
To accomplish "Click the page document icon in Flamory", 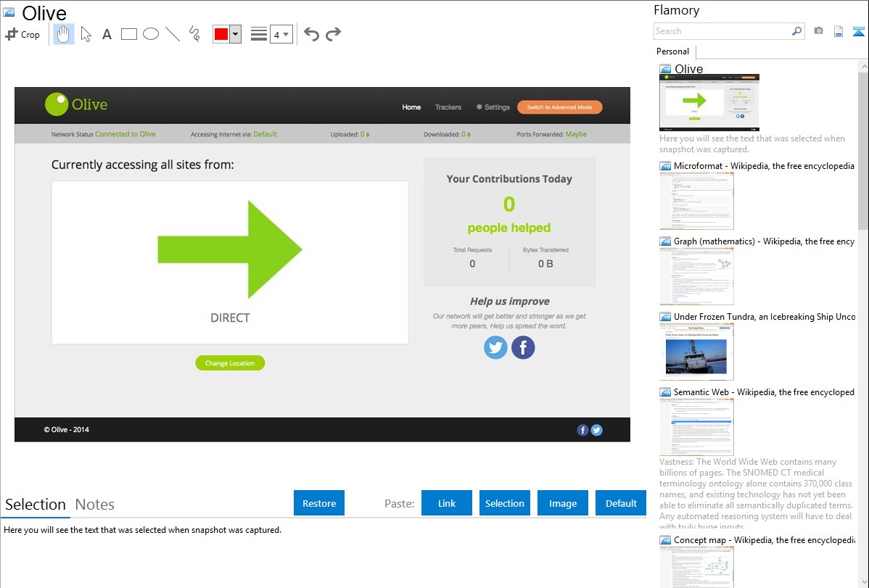I will [x=839, y=31].
